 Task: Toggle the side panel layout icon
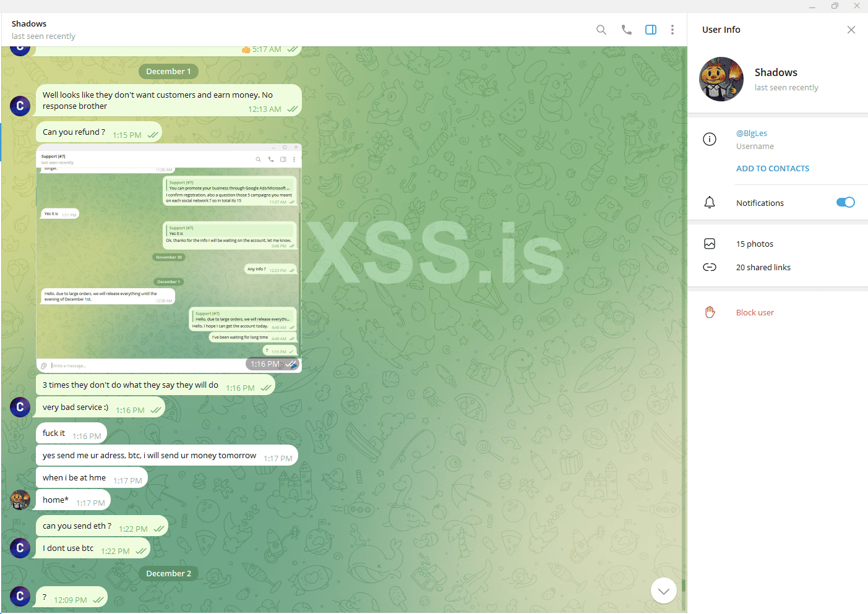tap(651, 30)
